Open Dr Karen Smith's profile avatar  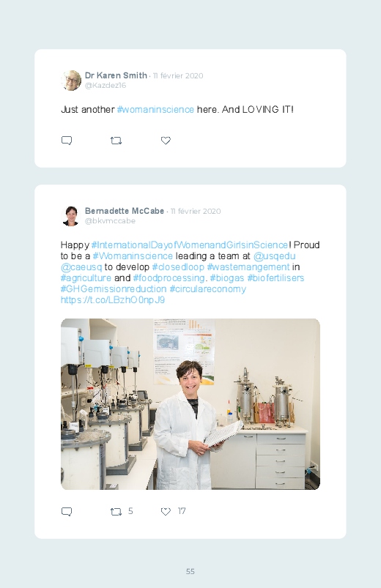pyautogui.click(x=71, y=81)
